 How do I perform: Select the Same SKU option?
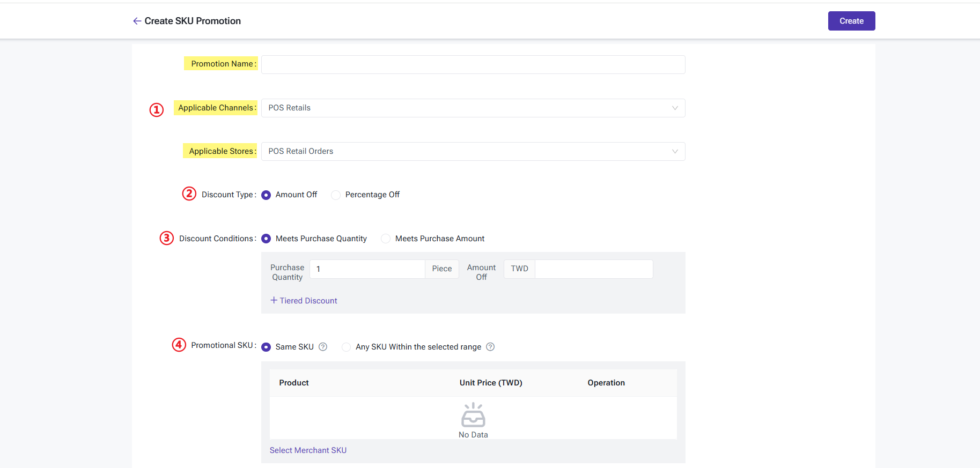(x=266, y=347)
